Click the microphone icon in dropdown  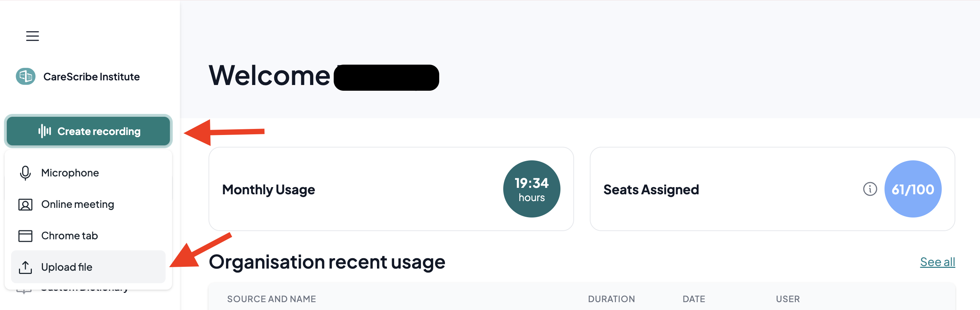[x=25, y=173]
